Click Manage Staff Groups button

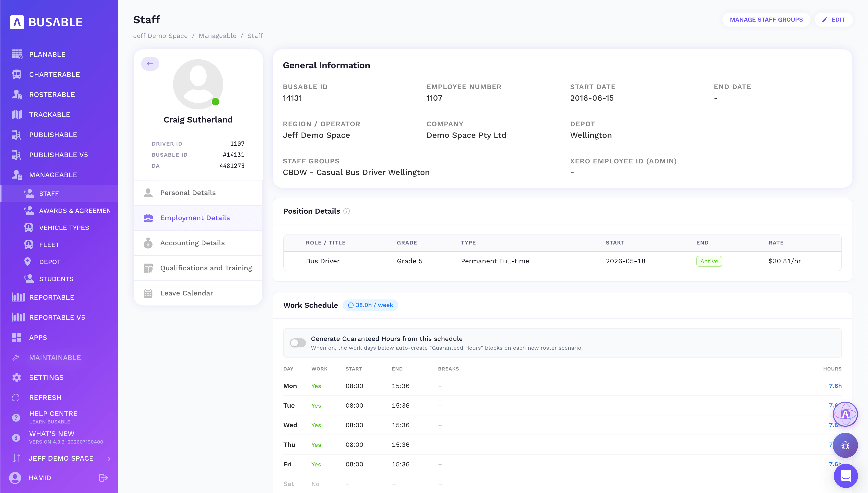(x=766, y=20)
